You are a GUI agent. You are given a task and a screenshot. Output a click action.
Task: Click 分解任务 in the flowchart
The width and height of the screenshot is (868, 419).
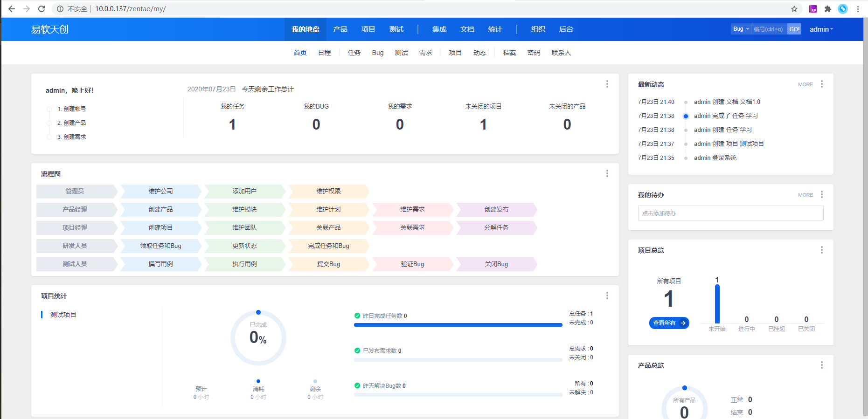[x=496, y=227]
